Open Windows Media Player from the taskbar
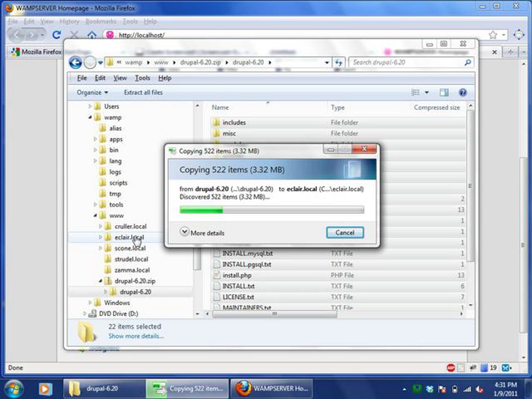Screen dimensions: 532x399 [45, 389]
